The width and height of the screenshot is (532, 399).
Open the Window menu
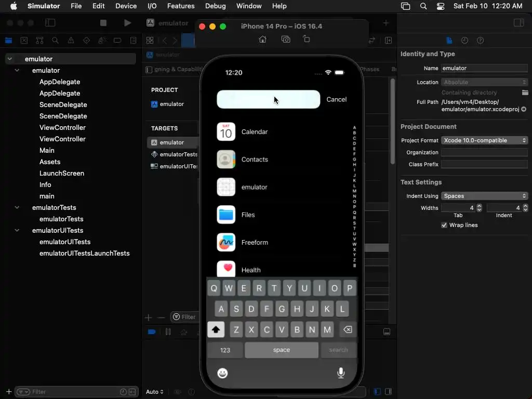[x=249, y=6]
